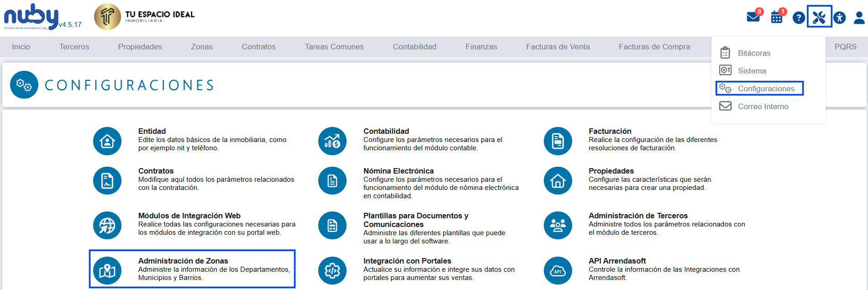Viewport: 868px width, 290px height.
Task: Click the Facturación document icon
Action: pyautogui.click(x=558, y=141)
